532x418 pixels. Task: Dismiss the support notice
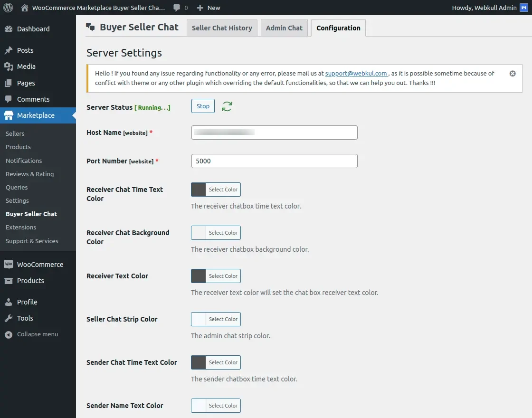[512, 73]
